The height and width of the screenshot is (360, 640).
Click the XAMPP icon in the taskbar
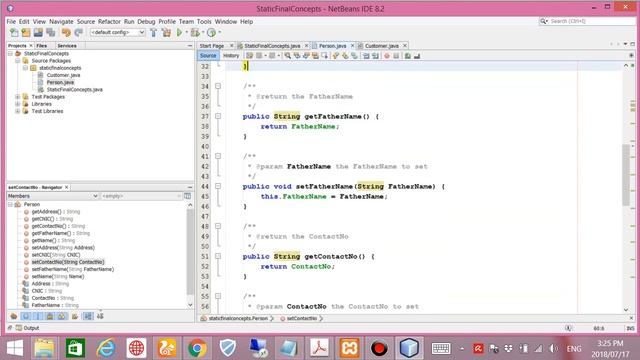point(350,348)
